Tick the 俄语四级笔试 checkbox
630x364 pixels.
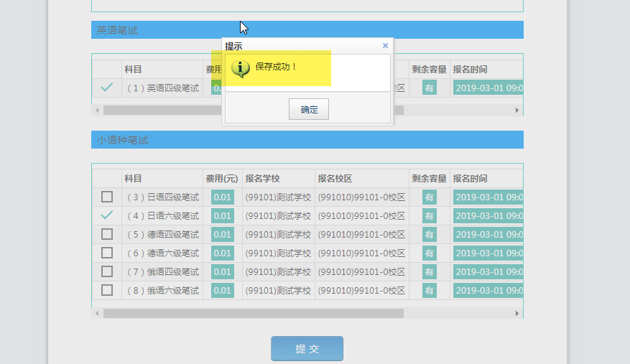[107, 271]
